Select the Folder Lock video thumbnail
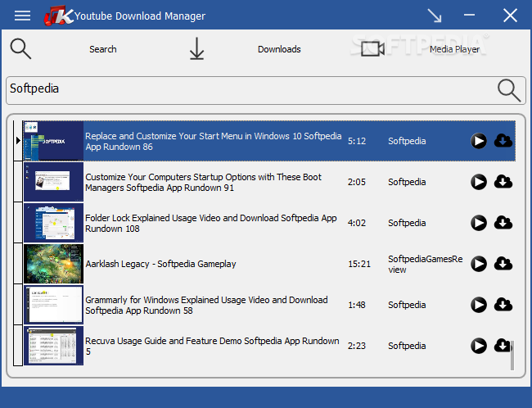The width and height of the screenshot is (532, 408). click(53, 223)
